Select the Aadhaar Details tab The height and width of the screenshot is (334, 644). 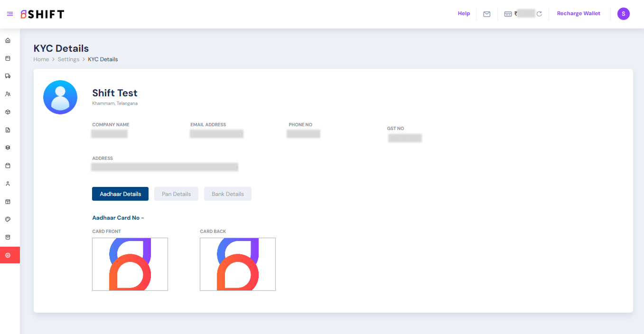(120, 194)
